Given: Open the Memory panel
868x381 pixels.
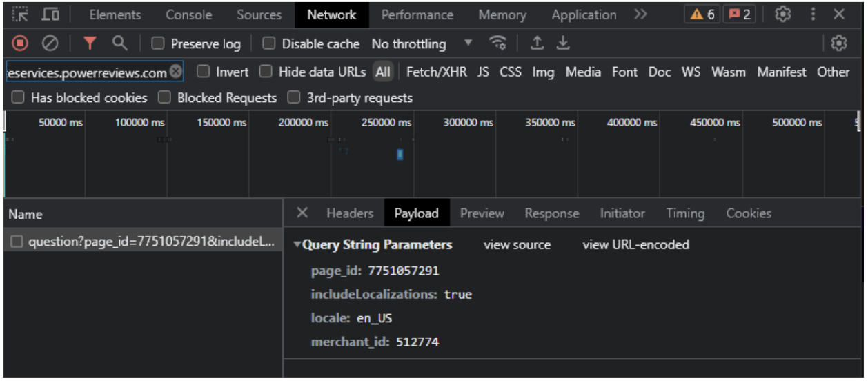Looking at the screenshot, I should (502, 14).
